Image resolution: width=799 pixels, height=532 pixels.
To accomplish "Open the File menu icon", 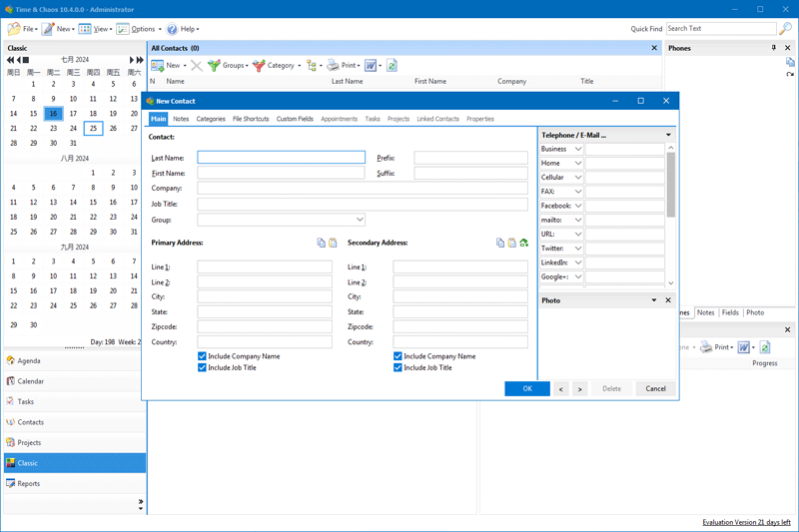I will click(14, 29).
